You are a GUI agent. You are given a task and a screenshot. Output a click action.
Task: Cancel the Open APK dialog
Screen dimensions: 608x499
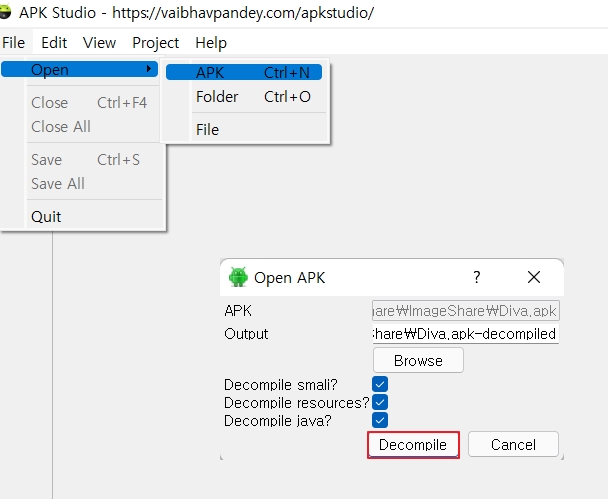click(x=513, y=444)
